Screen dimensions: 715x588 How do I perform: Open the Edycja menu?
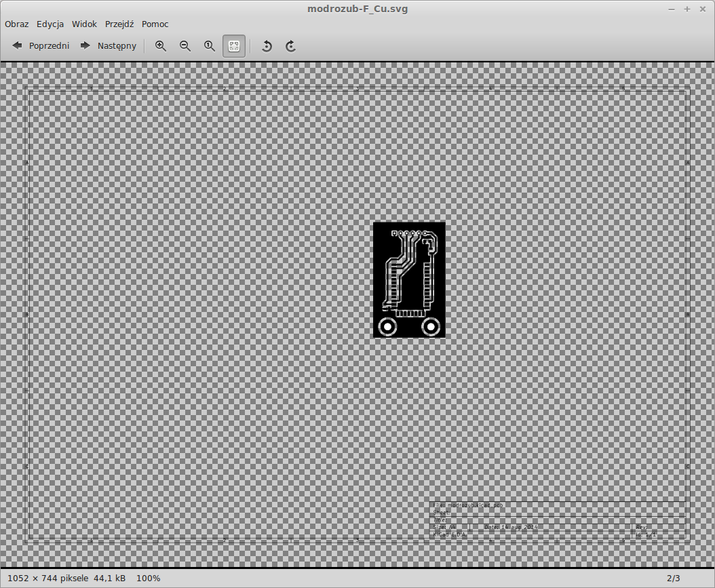click(x=50, y=24)
